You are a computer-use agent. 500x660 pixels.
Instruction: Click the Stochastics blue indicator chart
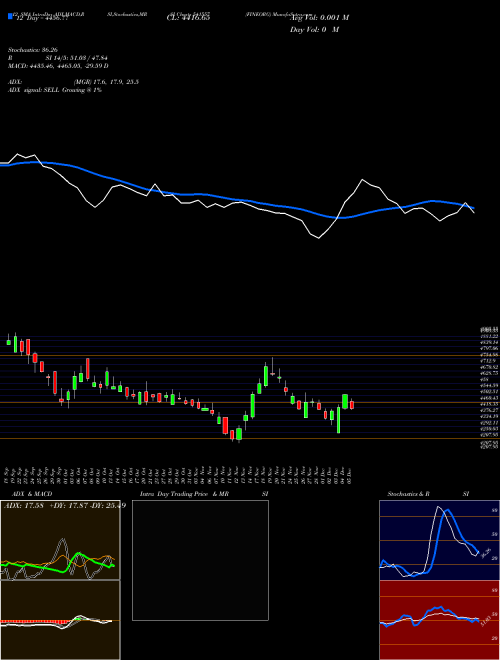(439, 540)
